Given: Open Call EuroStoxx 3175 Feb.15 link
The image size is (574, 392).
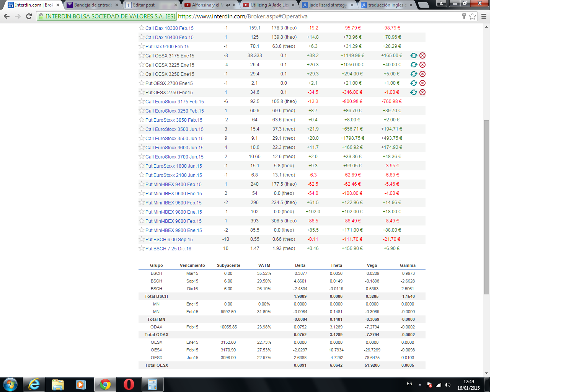Looking at the screenshot, I should click(174, 101).
